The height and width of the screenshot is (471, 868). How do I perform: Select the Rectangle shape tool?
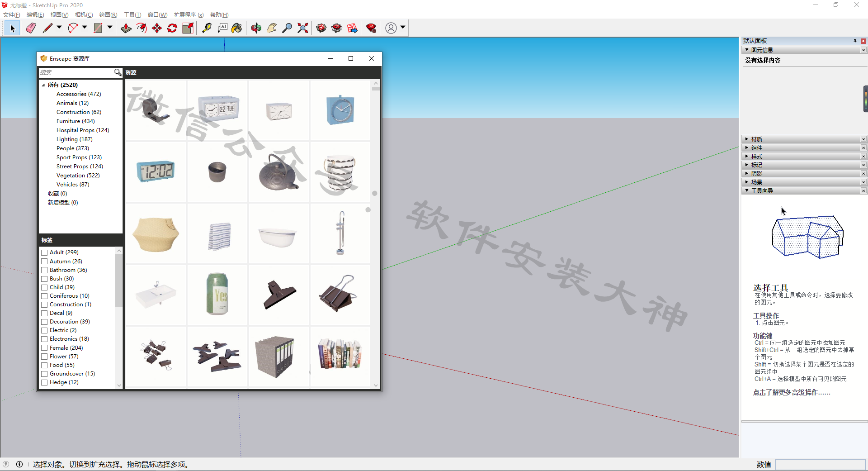(x=98, y=28)
